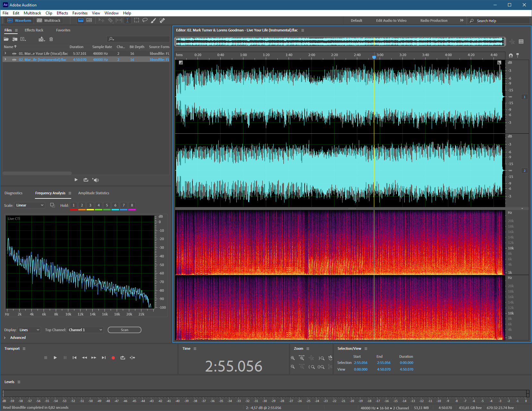Click the trash icon to close file

coord(51,39)
